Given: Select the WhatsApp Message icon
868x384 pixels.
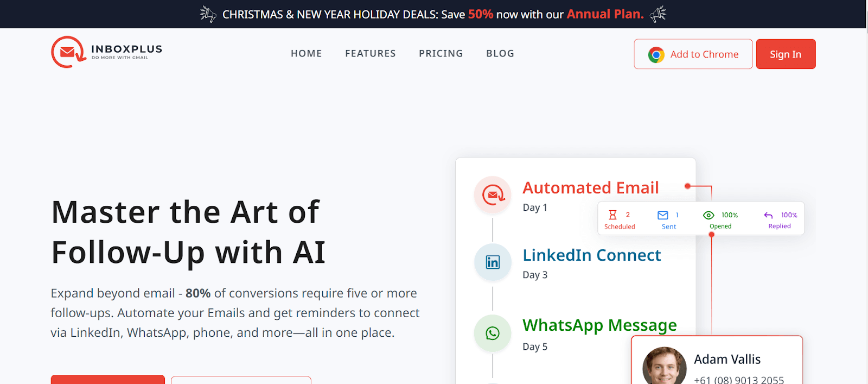Looking at the screenshot, I should 492,333.
